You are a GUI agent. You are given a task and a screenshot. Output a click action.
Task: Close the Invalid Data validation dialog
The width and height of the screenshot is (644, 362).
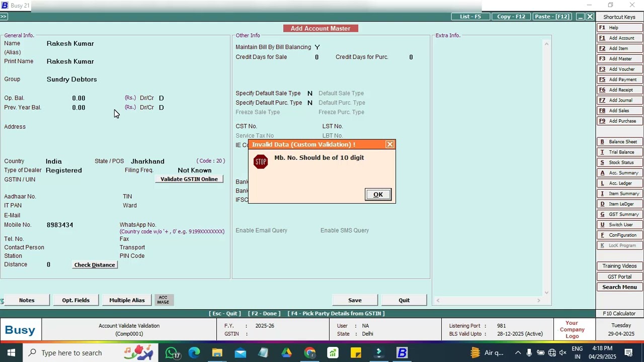pyautogui.click(x=390, y=144)
